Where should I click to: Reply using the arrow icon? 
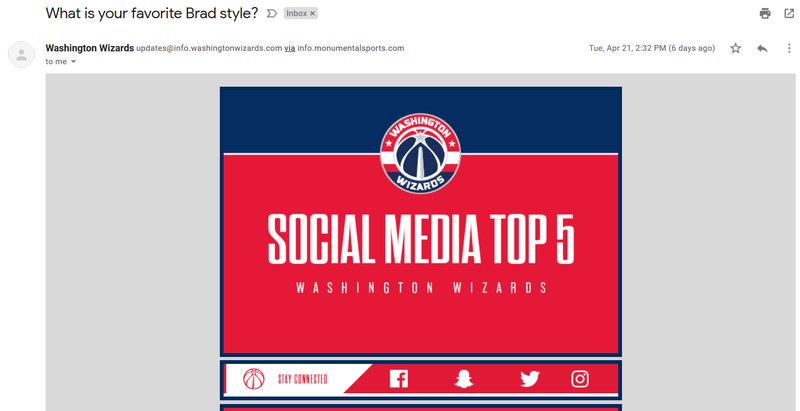pyautogui.click(x=762, y=48)
